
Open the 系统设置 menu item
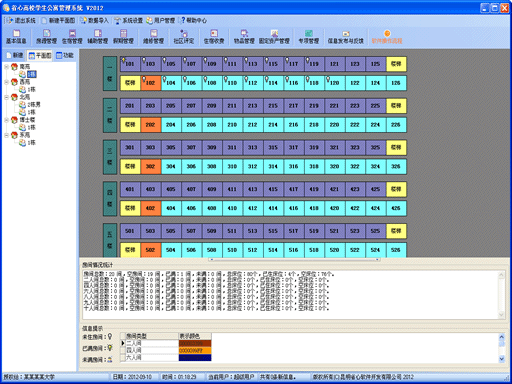(129, 21)
